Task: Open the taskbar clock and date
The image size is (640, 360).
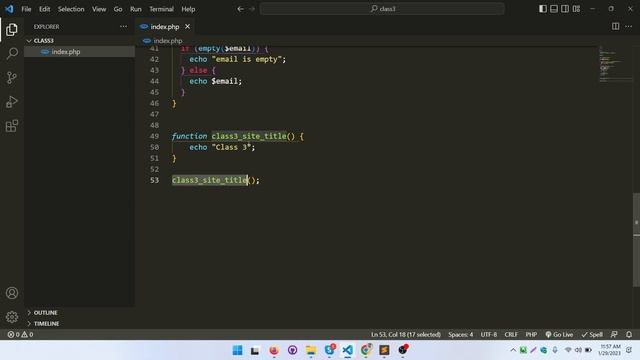Action: tap(610, 350)
